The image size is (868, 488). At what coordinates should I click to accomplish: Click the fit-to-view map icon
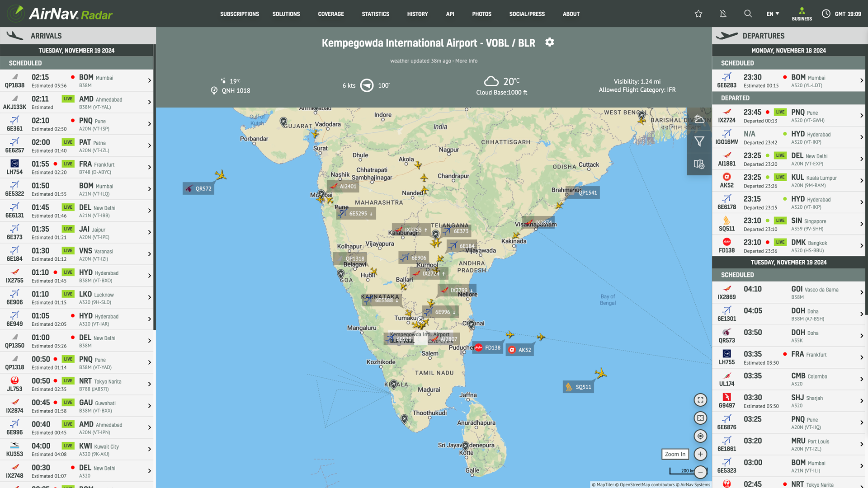point(700,418)
